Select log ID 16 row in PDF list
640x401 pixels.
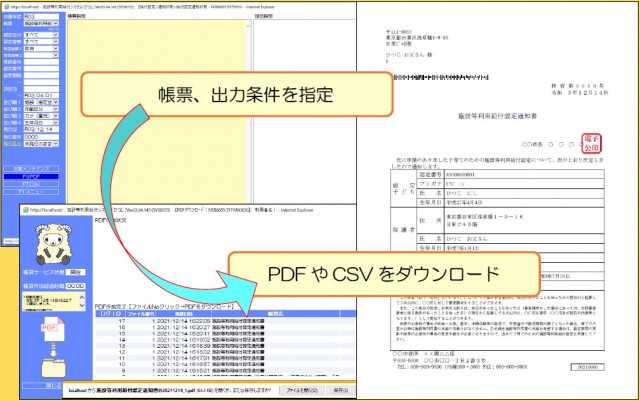[x=178, y=326]
